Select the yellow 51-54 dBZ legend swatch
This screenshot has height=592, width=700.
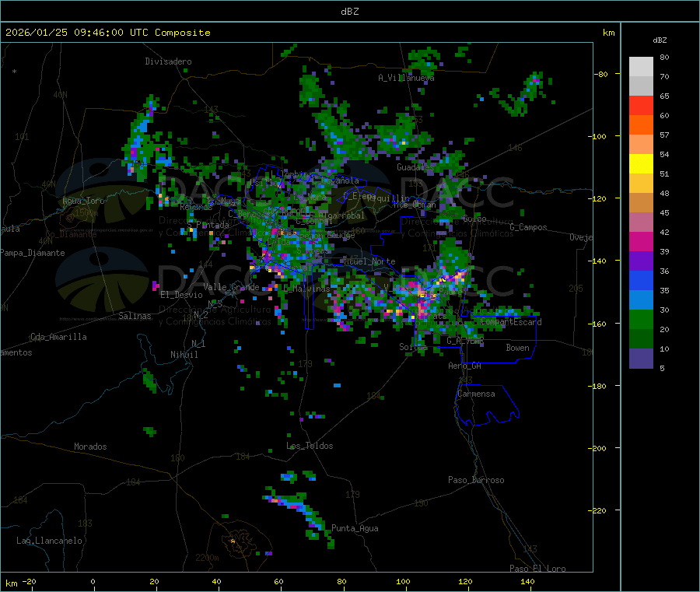pyautogui.click(x=641, y=164)
